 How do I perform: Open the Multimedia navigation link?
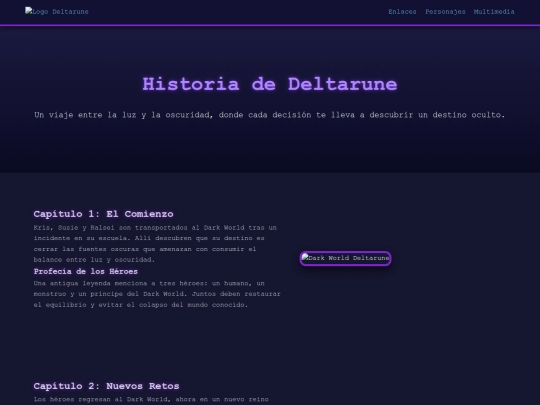(494, 12)
